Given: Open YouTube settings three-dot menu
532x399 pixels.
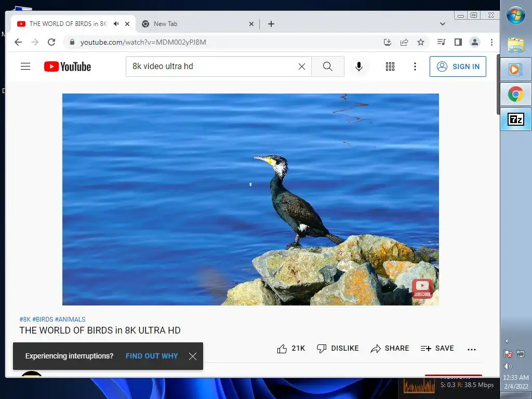Looking at the screenshot, I should 415,66.
